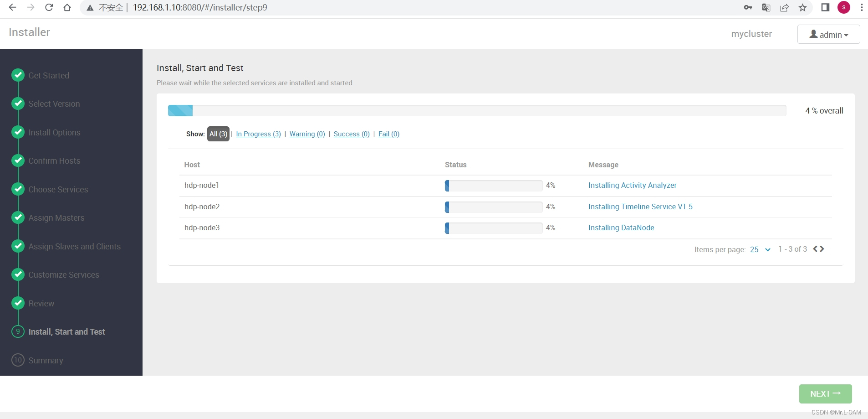
Task: Select Install, Start and Test step
Action: point(66,332)
